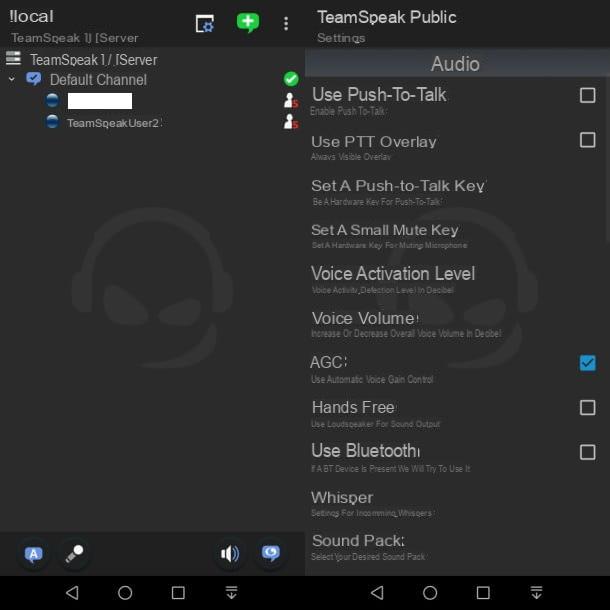Open the three-dot overflow menu
The image size is (610, 610).
coord(286,24)
